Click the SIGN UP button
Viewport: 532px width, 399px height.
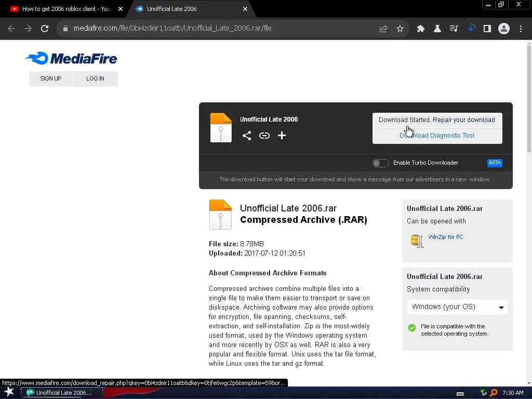point(51,79)
